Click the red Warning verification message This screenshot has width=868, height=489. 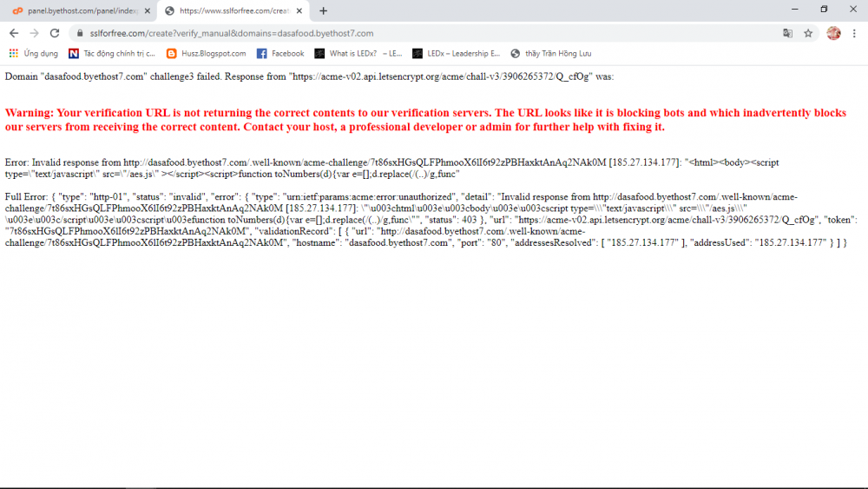click(x=425, y=120)
